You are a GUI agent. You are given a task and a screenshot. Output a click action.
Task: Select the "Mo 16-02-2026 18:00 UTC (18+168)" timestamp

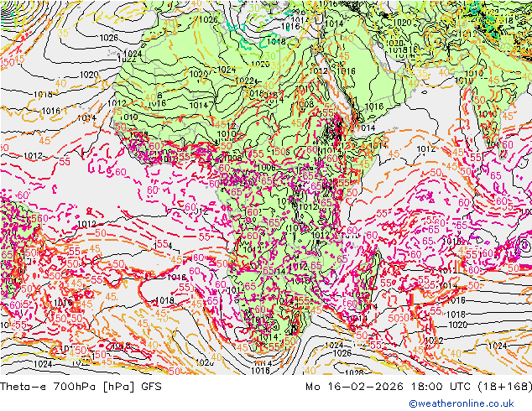[419, 387]
